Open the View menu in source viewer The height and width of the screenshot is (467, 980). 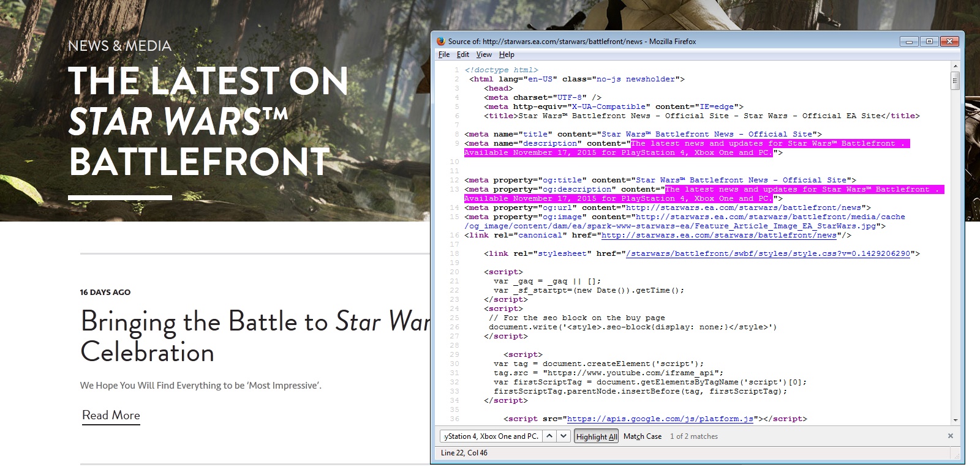[484, 54]
